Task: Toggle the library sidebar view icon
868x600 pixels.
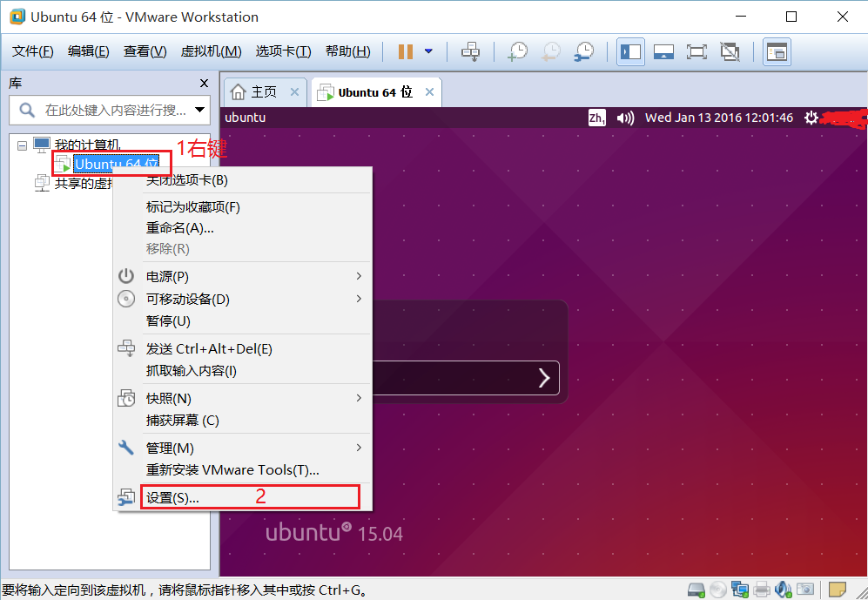Action: point(630,52)
